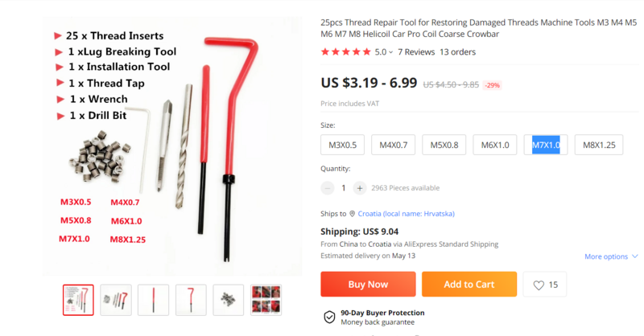Expand the 5.0 rating dropdown arrow
Viewport: 644px width, 336px height.
point(390,52)
